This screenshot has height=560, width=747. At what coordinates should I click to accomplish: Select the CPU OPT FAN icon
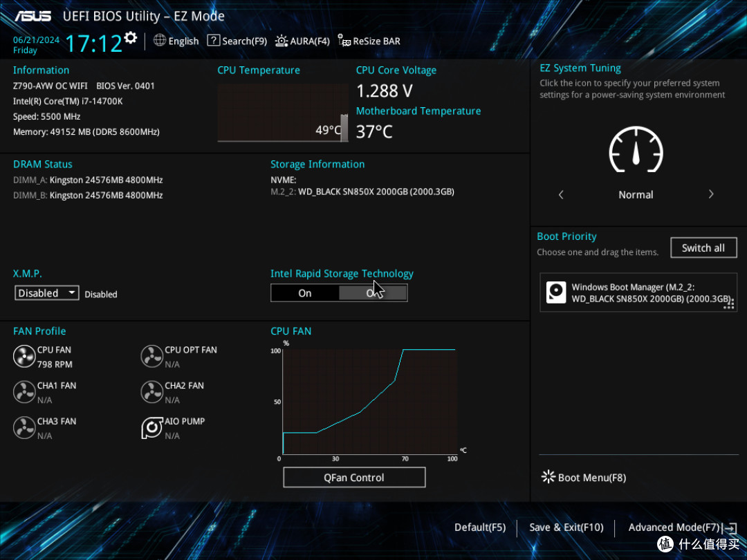pyautogui.click(x=152, y=357)
